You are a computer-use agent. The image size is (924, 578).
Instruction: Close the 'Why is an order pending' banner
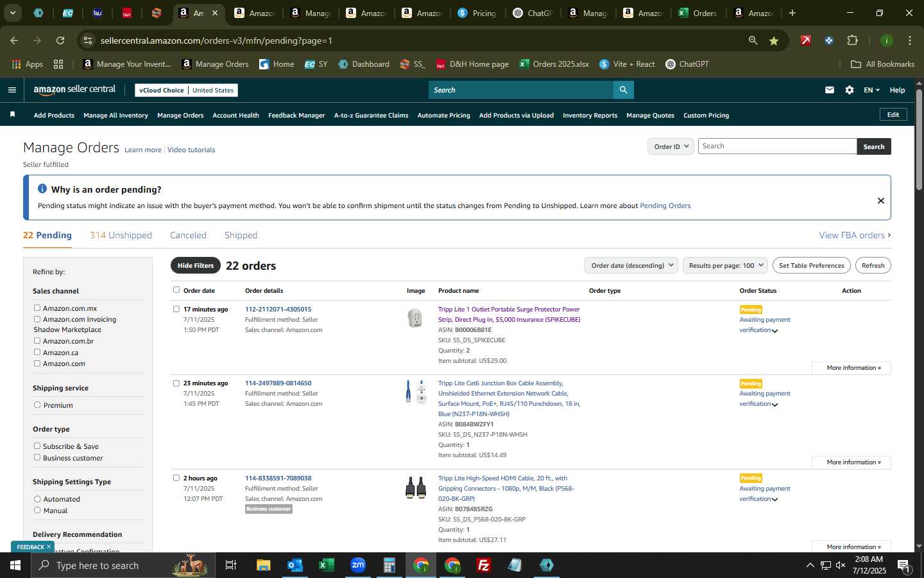pos(881,200)
